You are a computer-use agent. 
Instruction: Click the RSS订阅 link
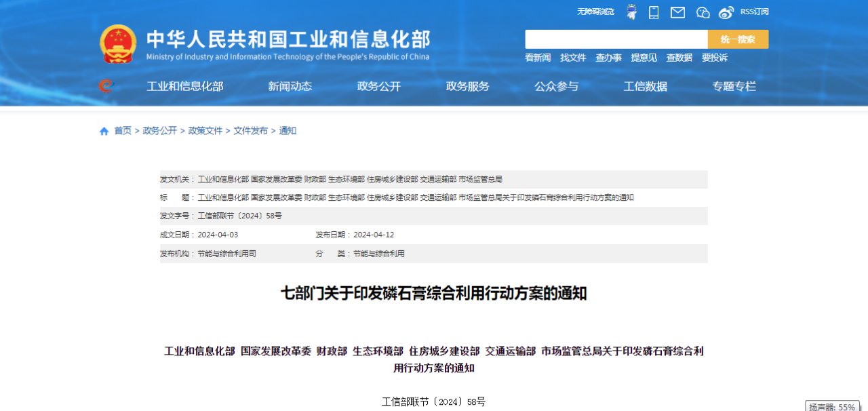754,12
